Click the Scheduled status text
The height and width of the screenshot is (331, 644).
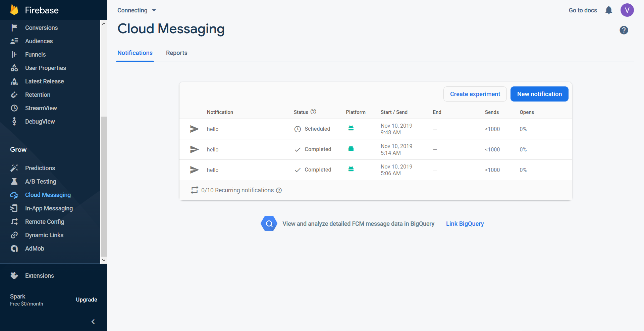(x=317, y=129)
